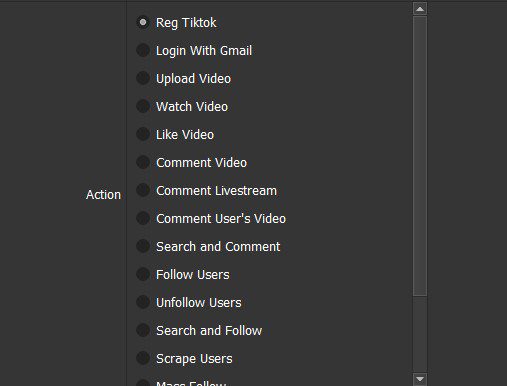Viewport: 507px width, 386px height.
Task: Click scrollbar track below the thumb
Action: pyautogui.click(x=420, y=334)
